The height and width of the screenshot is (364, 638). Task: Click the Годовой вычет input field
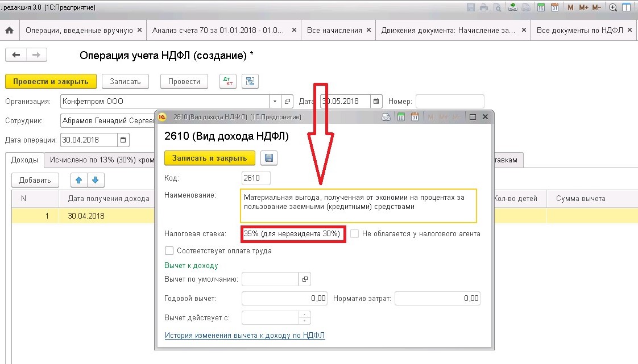click(284, 298)
